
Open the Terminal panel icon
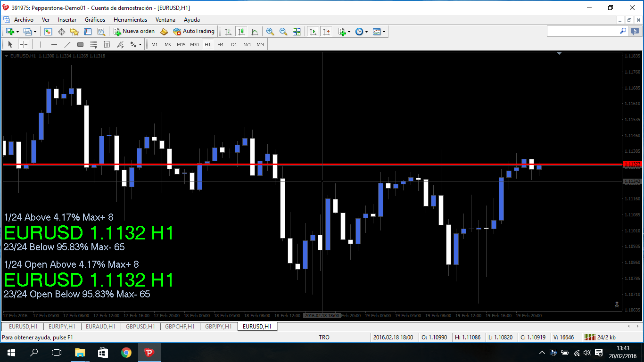click(88, 32)
